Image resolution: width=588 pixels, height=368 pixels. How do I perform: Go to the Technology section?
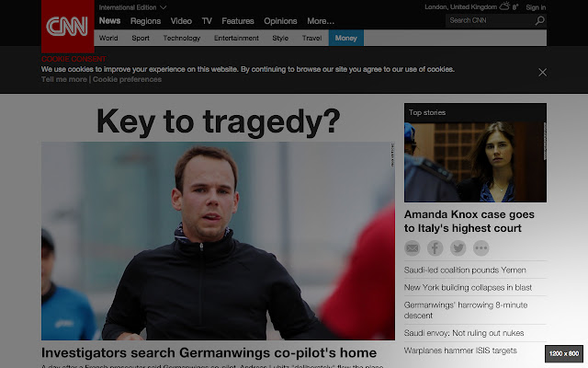click(182, 38)
